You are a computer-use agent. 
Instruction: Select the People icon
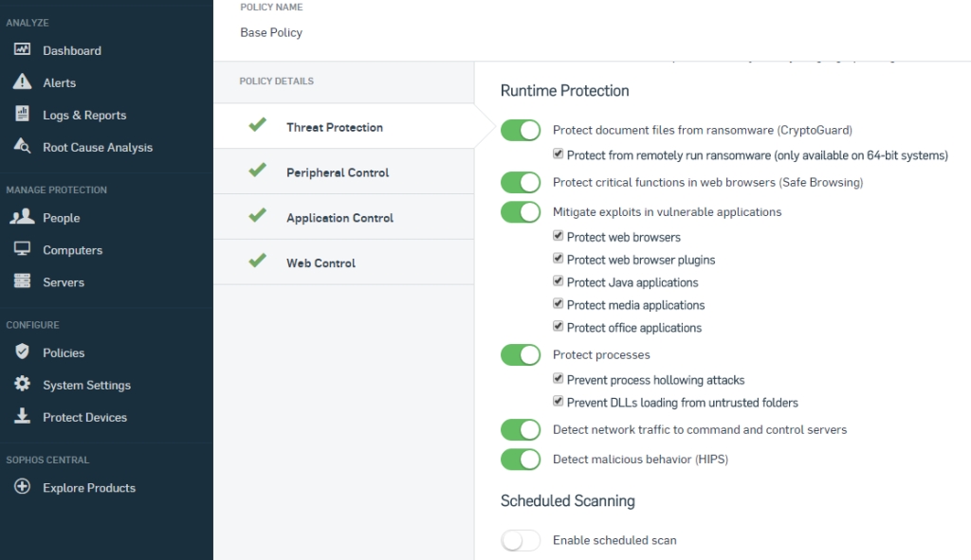[x=23, y=218]
